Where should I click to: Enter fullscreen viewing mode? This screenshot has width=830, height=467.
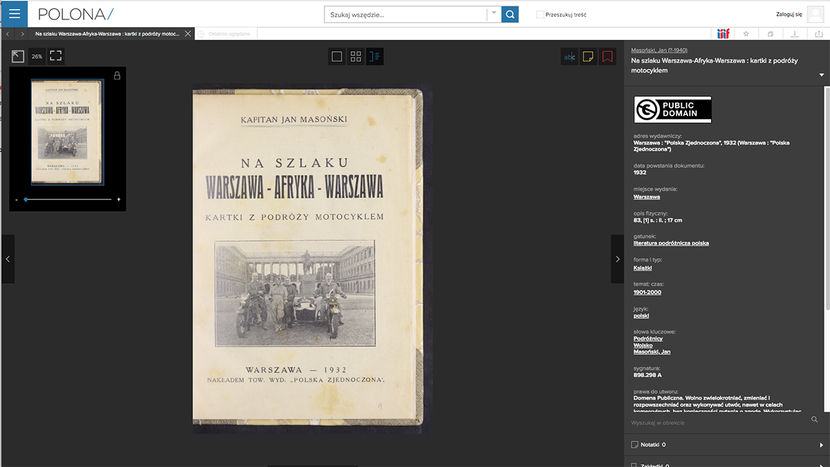(56, 56)
